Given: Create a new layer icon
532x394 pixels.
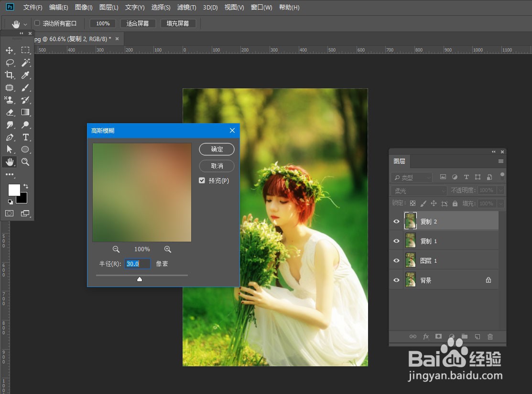Looking at the screenshot, I should tap(478, 336).
